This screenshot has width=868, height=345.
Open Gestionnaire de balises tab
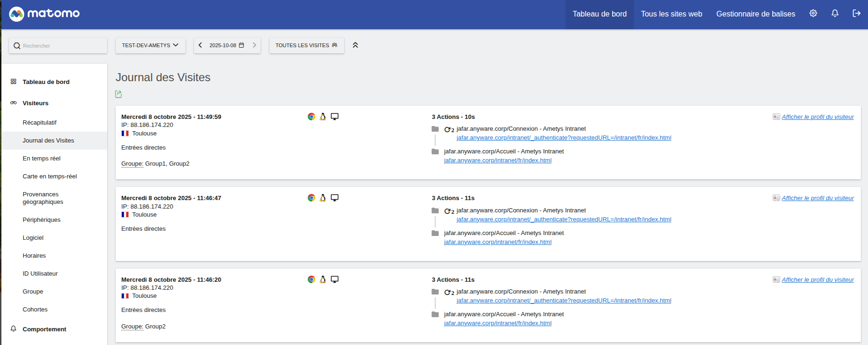point(755,14)
